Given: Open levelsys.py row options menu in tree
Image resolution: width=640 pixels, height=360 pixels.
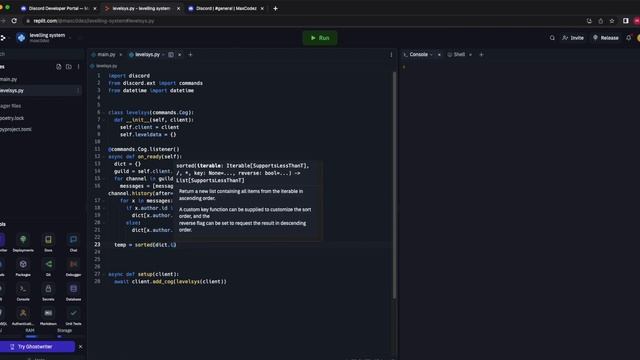Looking at the screenshot, I should coord(78,91).
